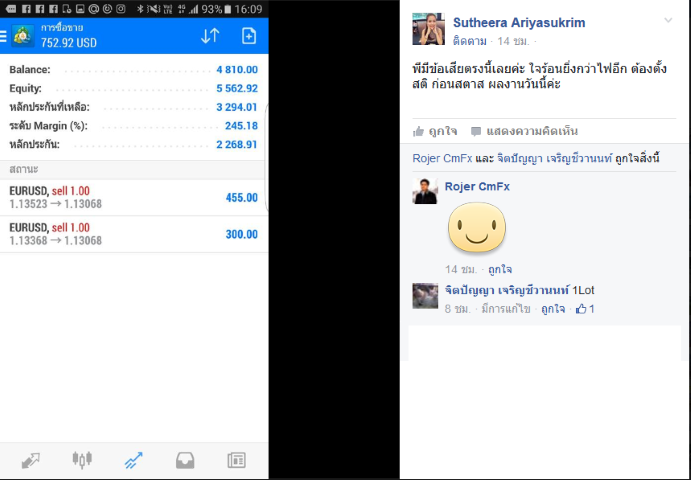Screen dimensions: 691x480
Task: Open Rojer CmFx in the likes list
Action: pyautogui.click(x=442, y=159)
